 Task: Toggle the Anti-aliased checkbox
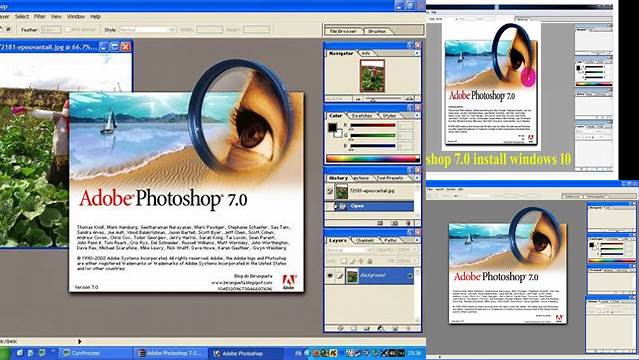68,29
